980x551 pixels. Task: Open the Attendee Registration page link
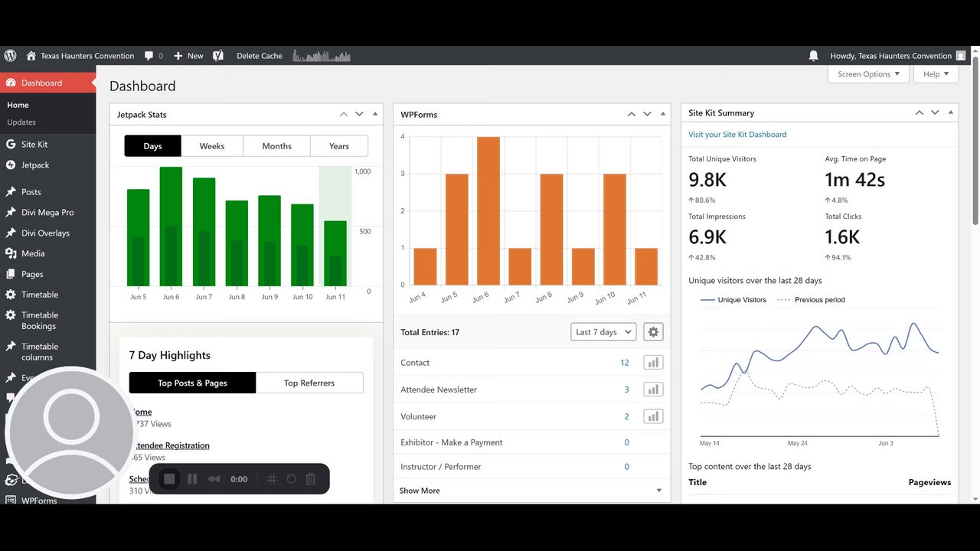pyautogui.click(x=171, y=445)
